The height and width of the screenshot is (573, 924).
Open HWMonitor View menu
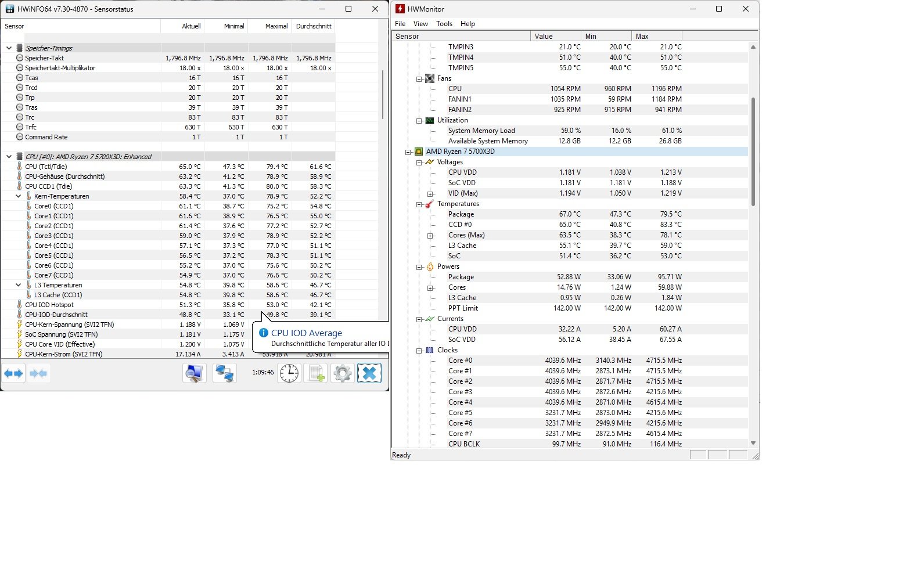(x=420, y=24)
